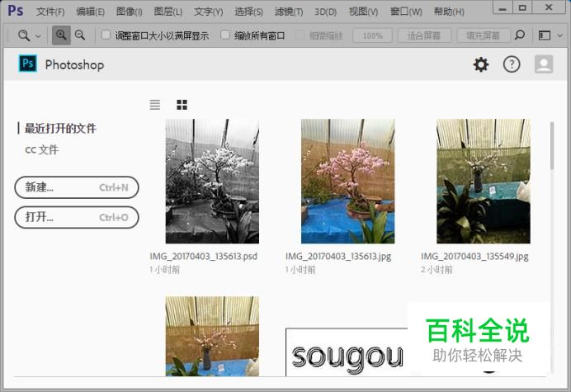Maximize the Photoshop window
This screenshot has width=571, height=392.
(522, 7)
